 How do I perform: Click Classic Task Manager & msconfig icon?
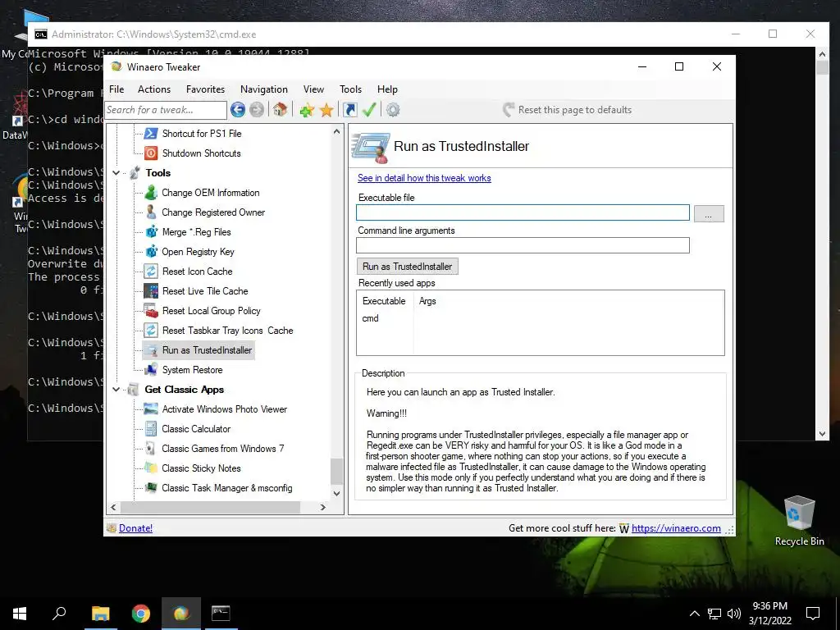151,488
